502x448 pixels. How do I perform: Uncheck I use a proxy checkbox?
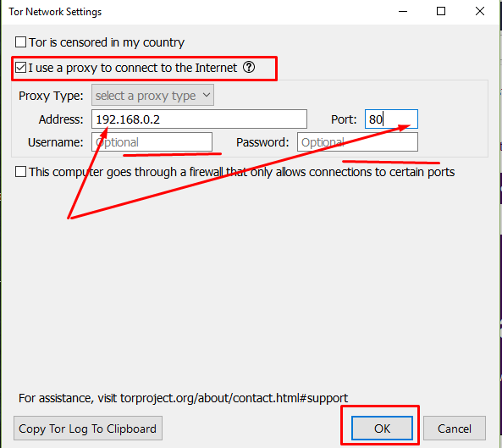pos(21,68)
